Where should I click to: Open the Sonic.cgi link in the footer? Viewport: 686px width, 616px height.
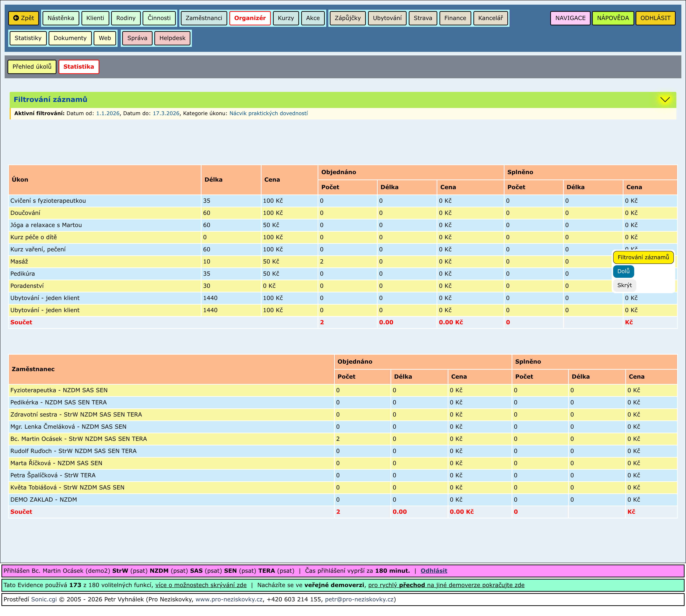(x=44, y=599)
